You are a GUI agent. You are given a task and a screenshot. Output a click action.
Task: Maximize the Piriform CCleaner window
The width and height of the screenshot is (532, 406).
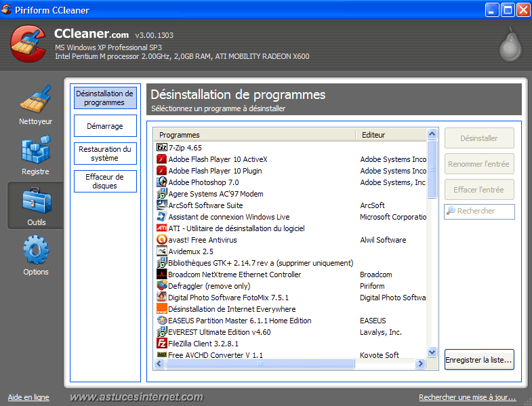pyautogui.click(x=508, y=10)
